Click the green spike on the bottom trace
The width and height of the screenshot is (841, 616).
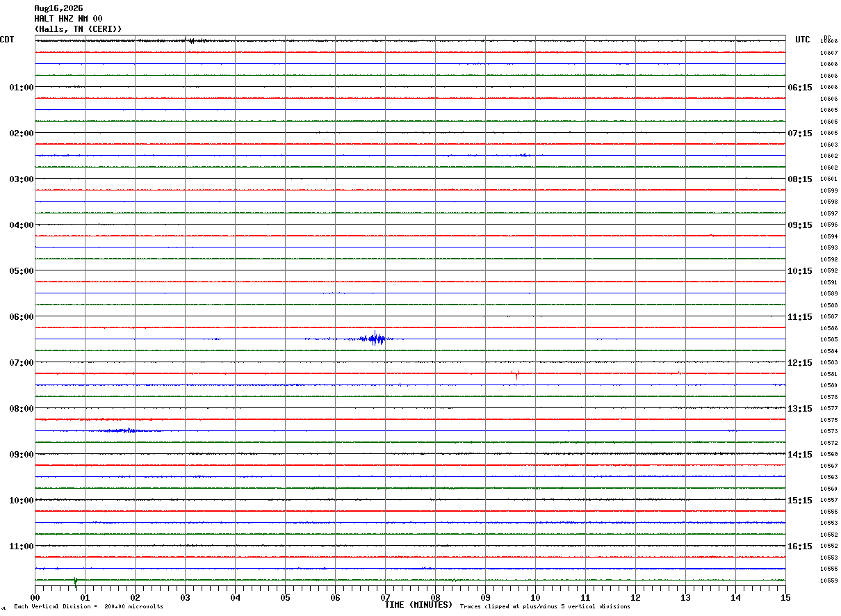tap(75, 580)
